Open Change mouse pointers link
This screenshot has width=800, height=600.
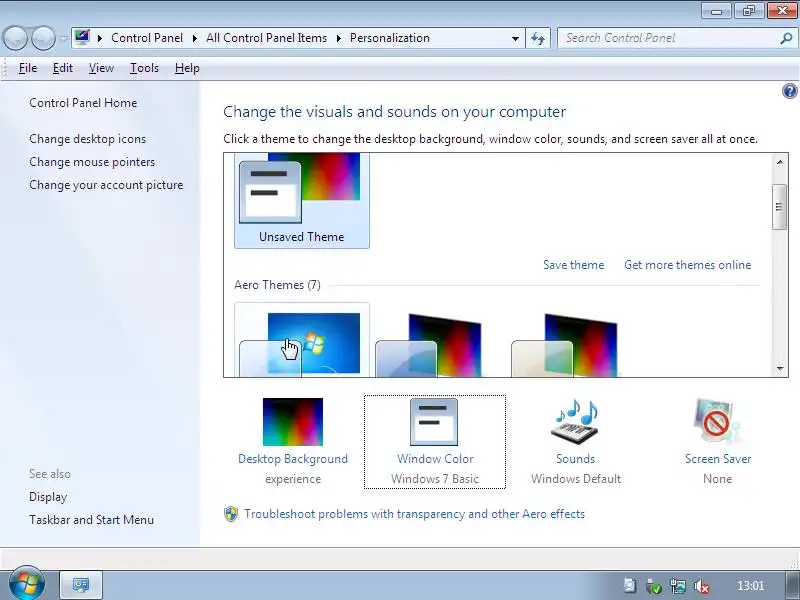(x=92, y=162)
